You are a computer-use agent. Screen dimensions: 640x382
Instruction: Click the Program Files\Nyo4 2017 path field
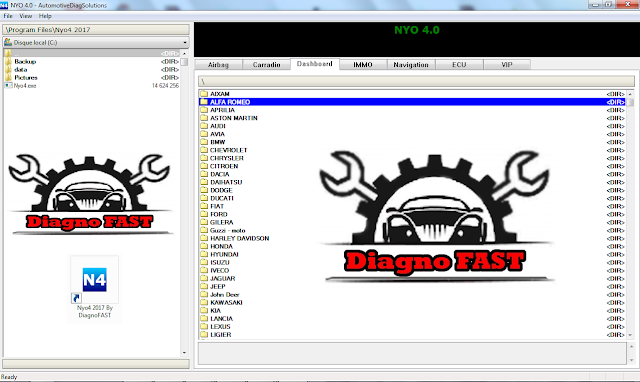point(96,30)
